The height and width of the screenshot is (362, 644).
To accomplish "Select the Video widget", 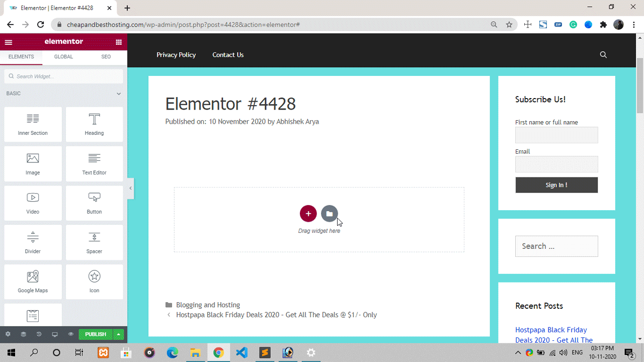I will 33,203.
